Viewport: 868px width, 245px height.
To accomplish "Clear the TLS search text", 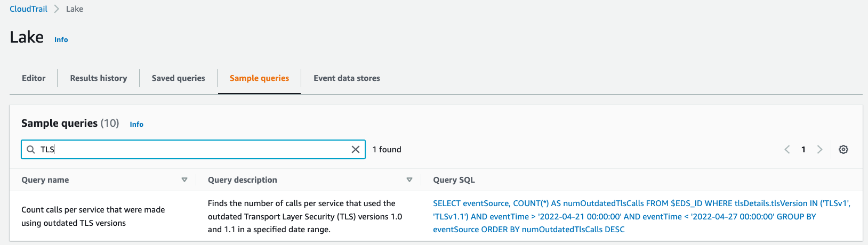I will click(356, 150).
